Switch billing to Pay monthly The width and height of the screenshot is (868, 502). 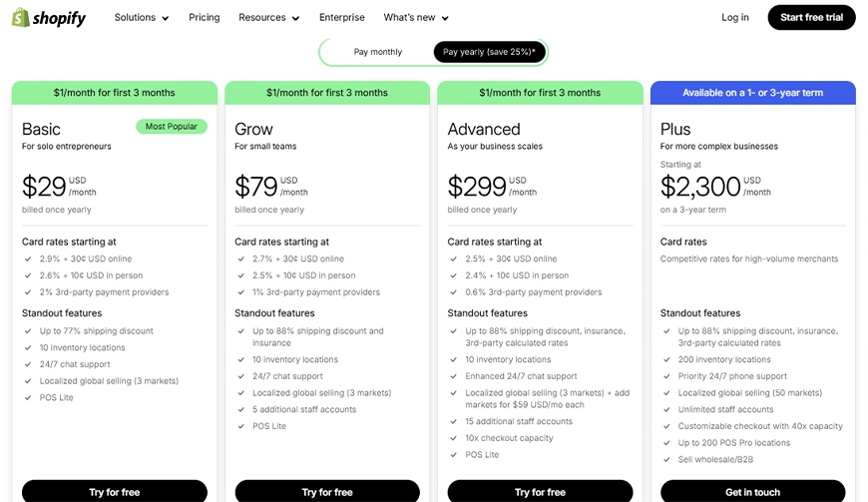click(x=378, y=52)
